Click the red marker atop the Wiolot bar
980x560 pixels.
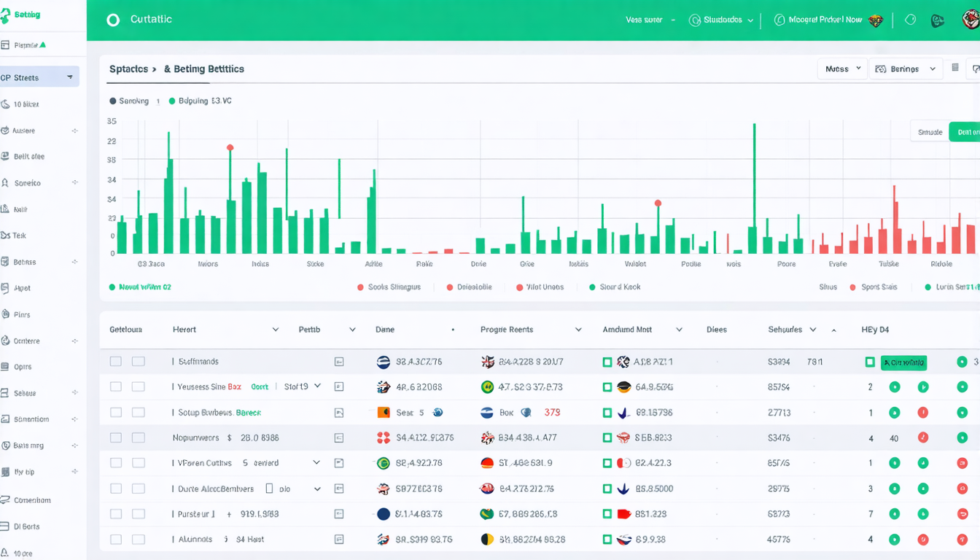tap(658, 203)
